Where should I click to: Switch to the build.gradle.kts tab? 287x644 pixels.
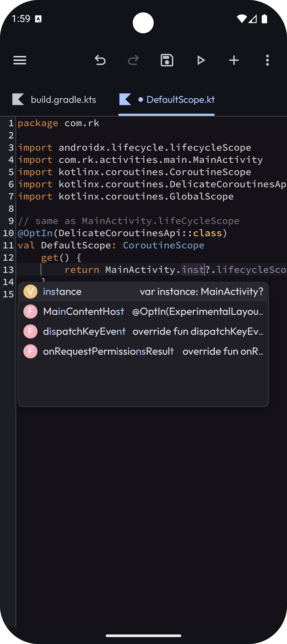click(54, 100)
